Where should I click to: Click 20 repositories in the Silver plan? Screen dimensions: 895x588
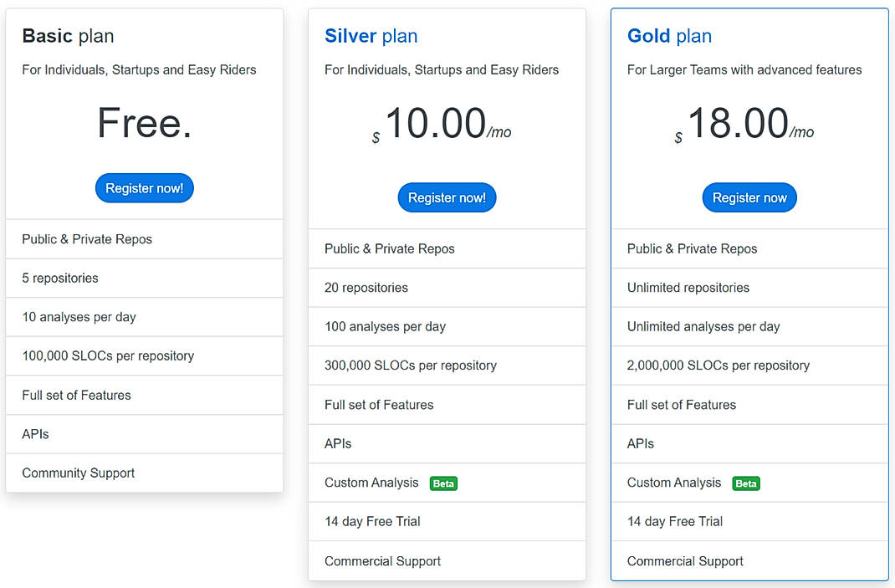pyautogui.click(x=366, y=287)
